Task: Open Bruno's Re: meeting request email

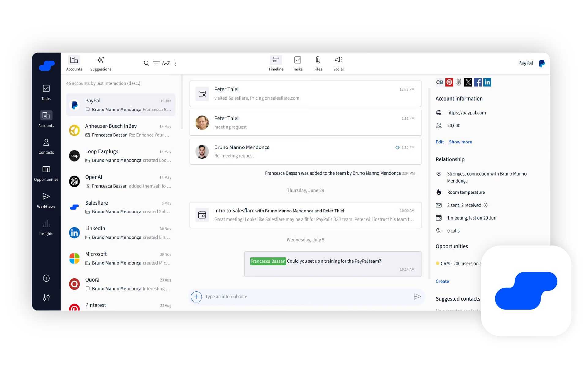Action: pyautogui.click(x=305, y=152)
